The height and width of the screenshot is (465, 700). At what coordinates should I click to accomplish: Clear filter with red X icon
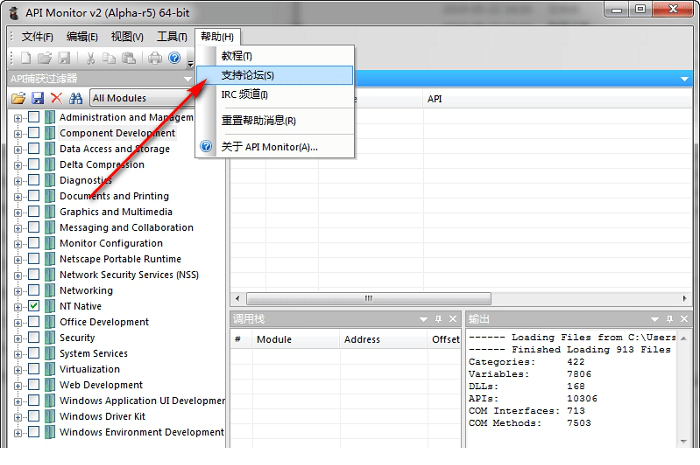[x=56, y=98]
